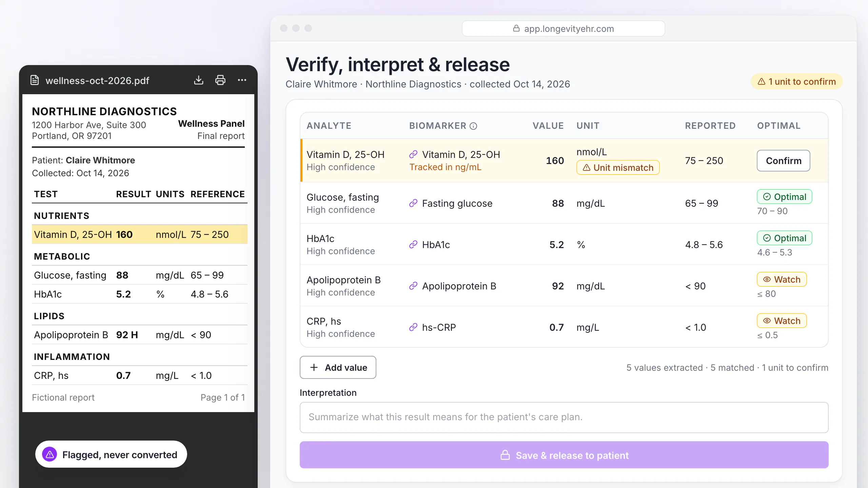Click link icon beside Fasting glucose
This screenshot has width=868, height=488.
point(413,203)
